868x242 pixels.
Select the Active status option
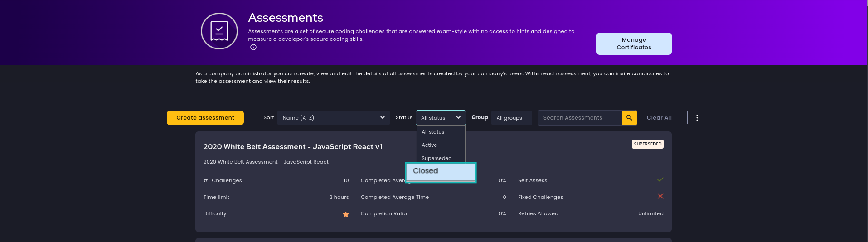click(441, 145)
